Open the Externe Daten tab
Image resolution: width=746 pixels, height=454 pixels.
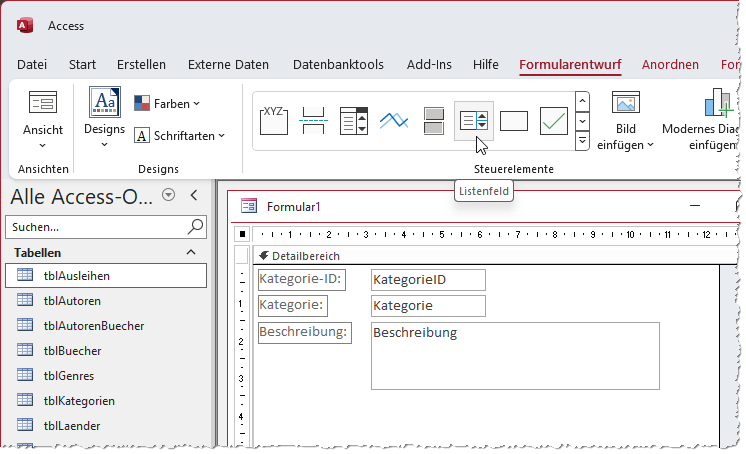coord(228,64)
